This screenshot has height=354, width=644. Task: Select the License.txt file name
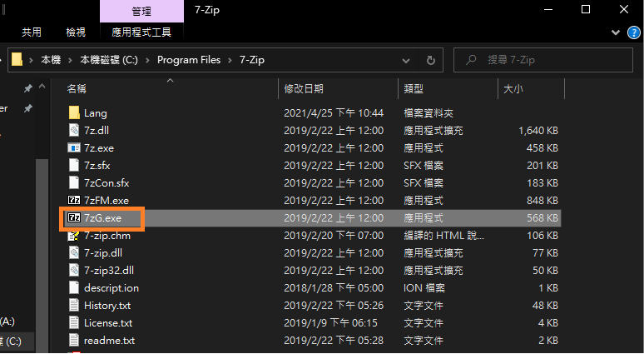coord(108,323)
